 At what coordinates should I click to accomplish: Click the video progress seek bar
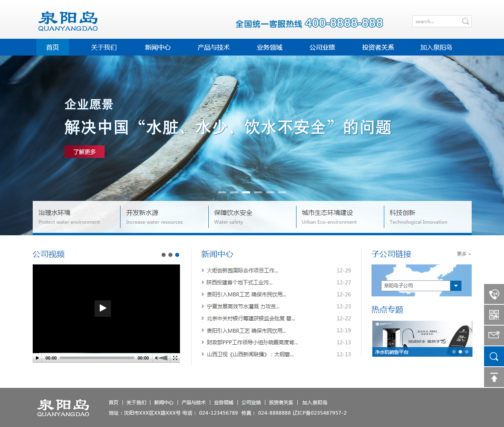click(97, 358)
